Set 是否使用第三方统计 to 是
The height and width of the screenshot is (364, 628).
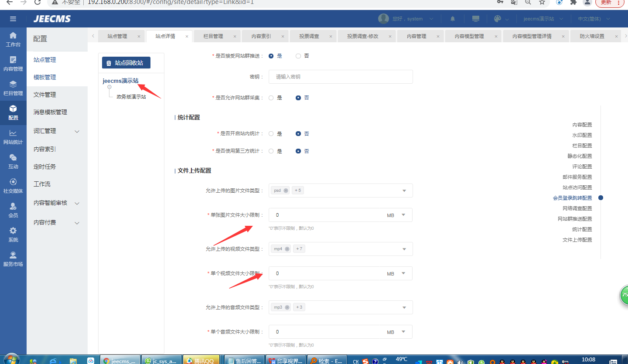(271, 151)
